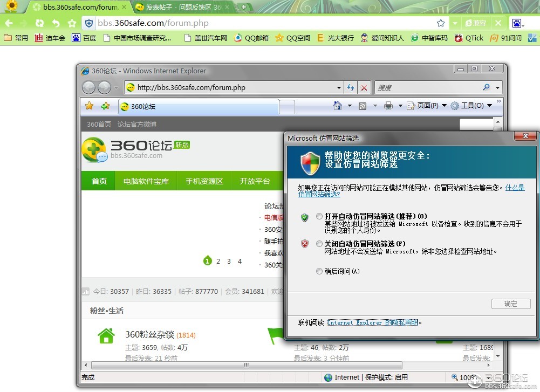Click the IE search box

(428, 87)
